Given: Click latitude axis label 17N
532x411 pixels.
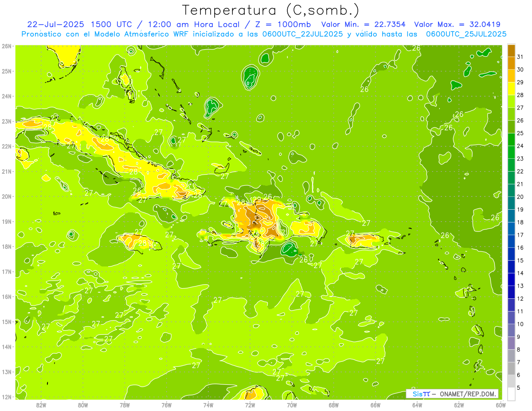Looking at the screenshot, I should click(x=7, y=272).
